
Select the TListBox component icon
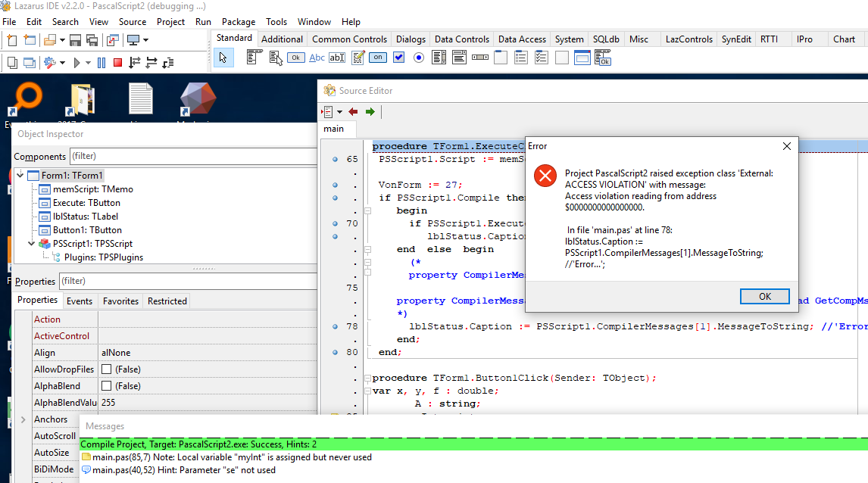(x=439, y=58)
